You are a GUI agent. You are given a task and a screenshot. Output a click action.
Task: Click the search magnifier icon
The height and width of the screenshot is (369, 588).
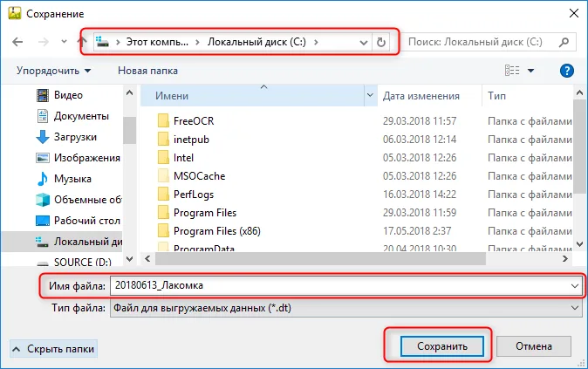(x=564, y=42)
